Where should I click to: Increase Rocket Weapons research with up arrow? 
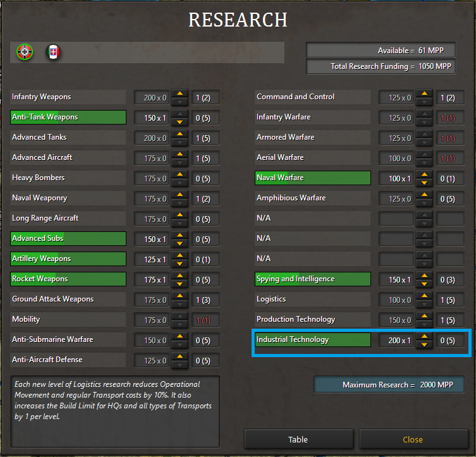coord(180,276)
